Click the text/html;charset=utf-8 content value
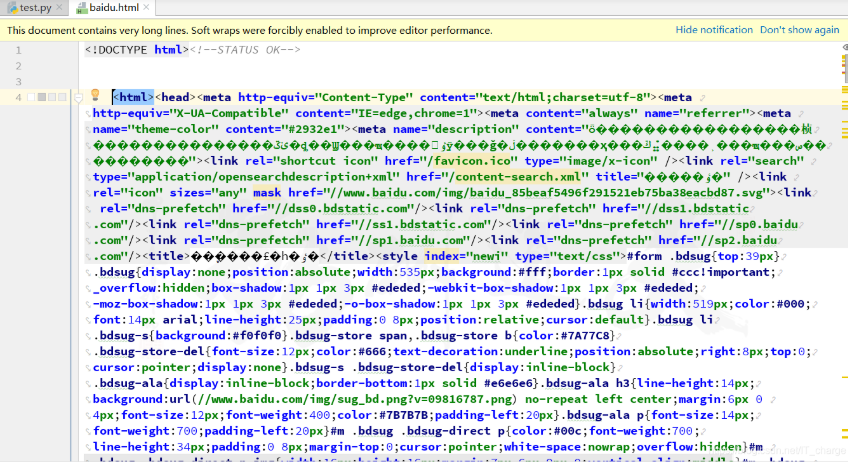 click(x=562, y=97)
